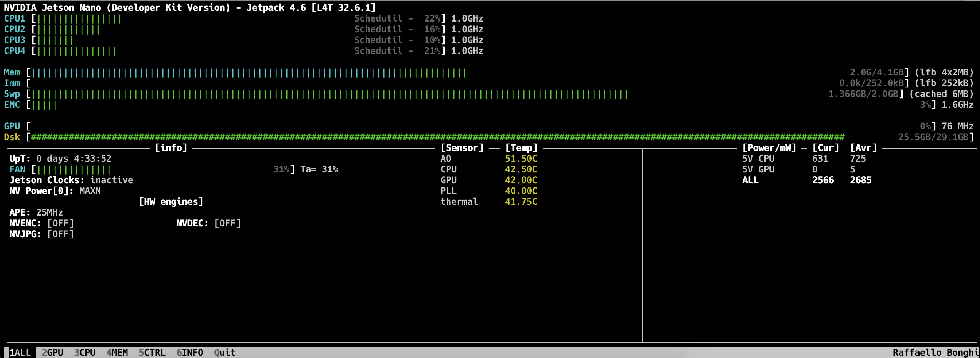
Task: Click the [HW engines] section header
Action: (171, 202)
